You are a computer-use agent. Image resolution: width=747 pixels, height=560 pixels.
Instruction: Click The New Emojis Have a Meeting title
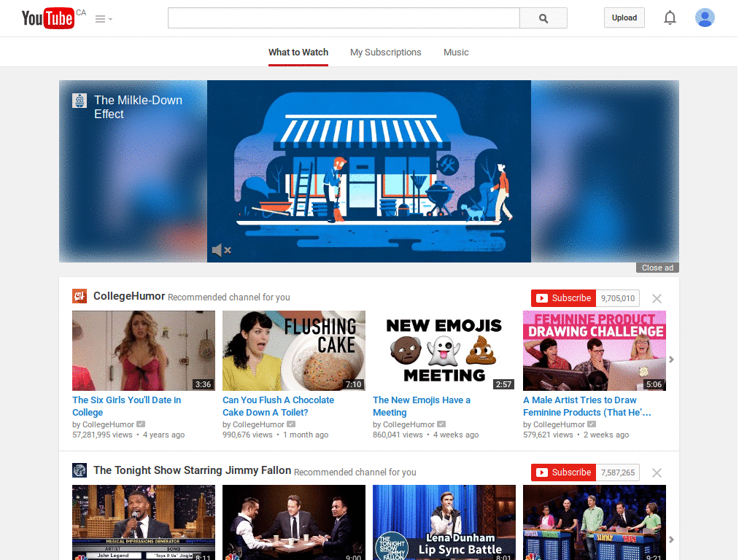click(422, 406)
